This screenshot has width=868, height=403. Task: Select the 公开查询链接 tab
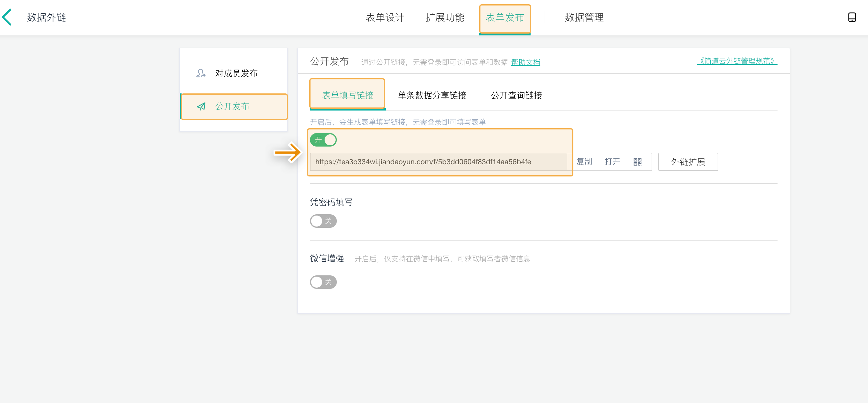coord(516,95)
